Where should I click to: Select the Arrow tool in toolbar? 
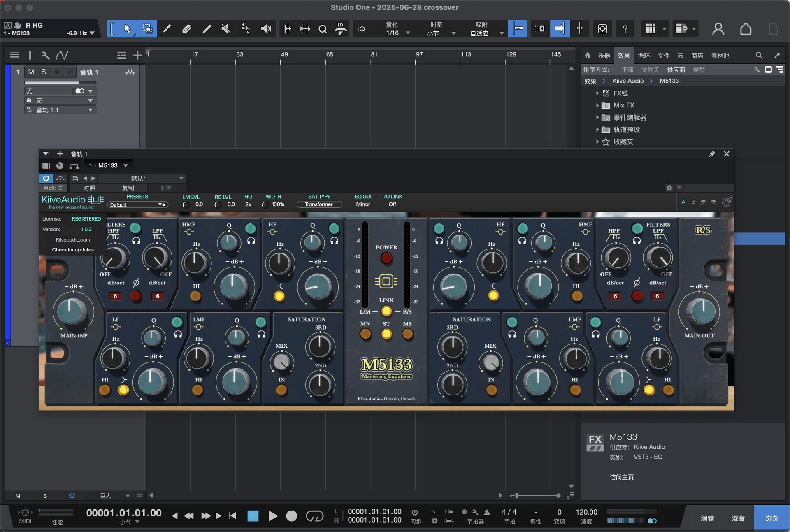127,28
